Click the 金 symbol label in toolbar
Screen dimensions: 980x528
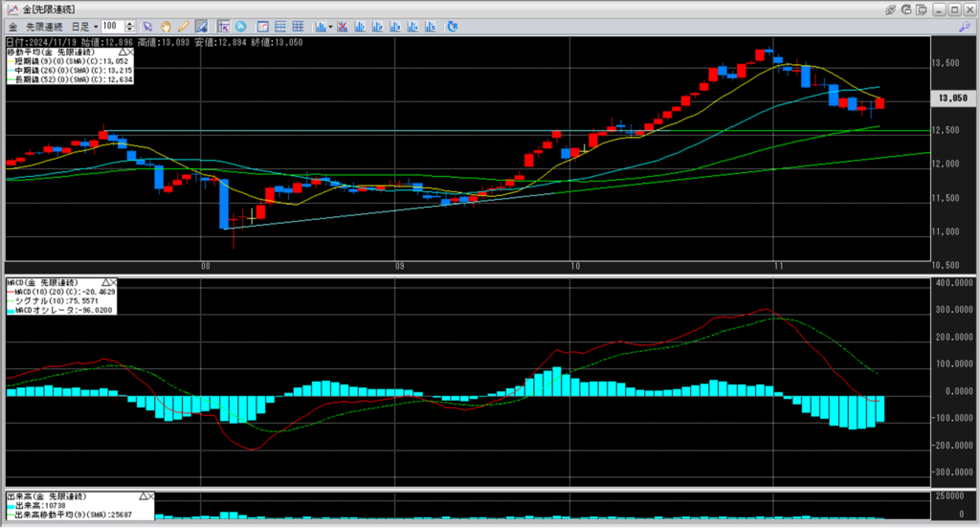point(11,26)
